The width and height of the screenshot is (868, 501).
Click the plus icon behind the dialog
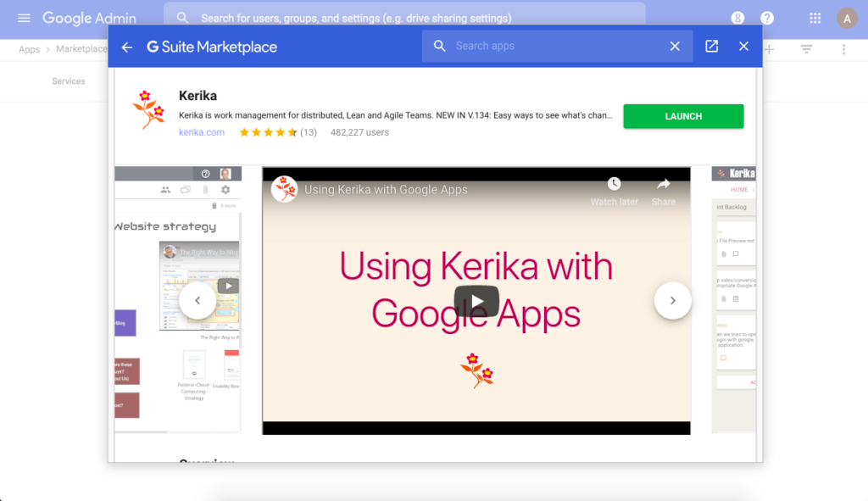click(769, 49)
